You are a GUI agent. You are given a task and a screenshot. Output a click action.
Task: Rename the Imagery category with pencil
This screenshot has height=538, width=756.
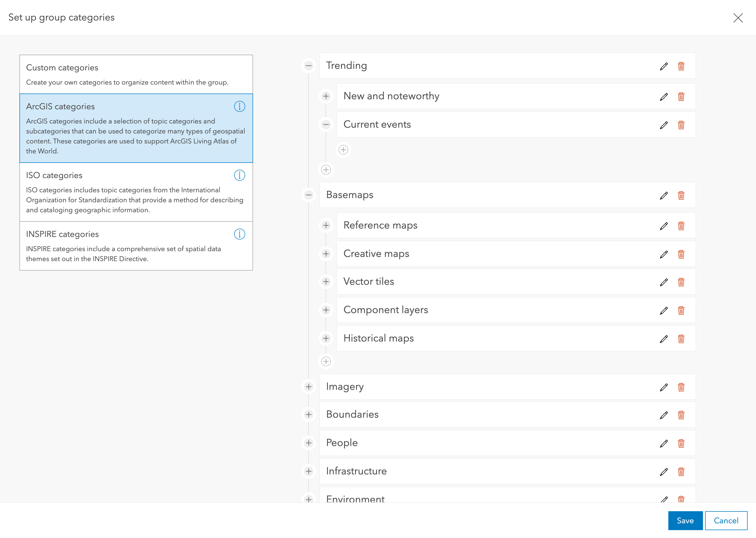coord(663,387)
